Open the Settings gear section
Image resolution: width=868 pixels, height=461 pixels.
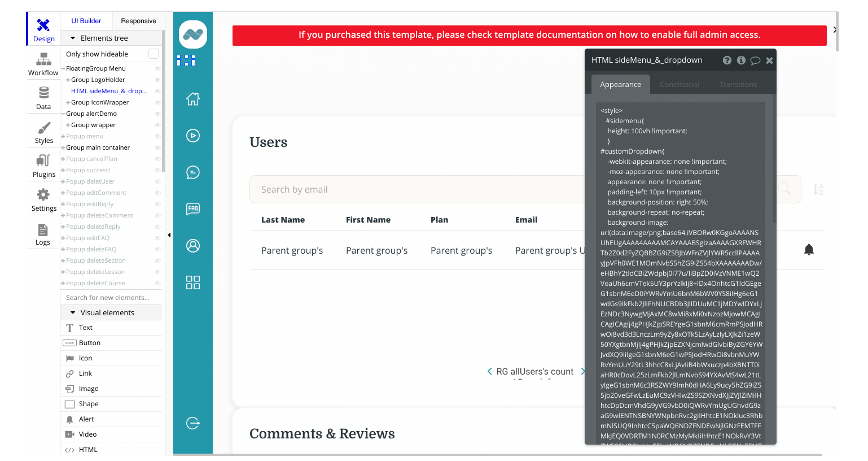(43, 199)
